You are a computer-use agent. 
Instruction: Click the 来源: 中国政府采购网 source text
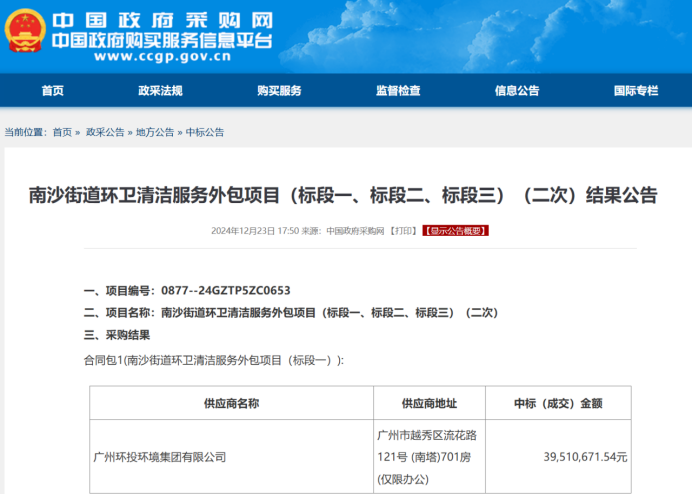(x=343, y=231)
